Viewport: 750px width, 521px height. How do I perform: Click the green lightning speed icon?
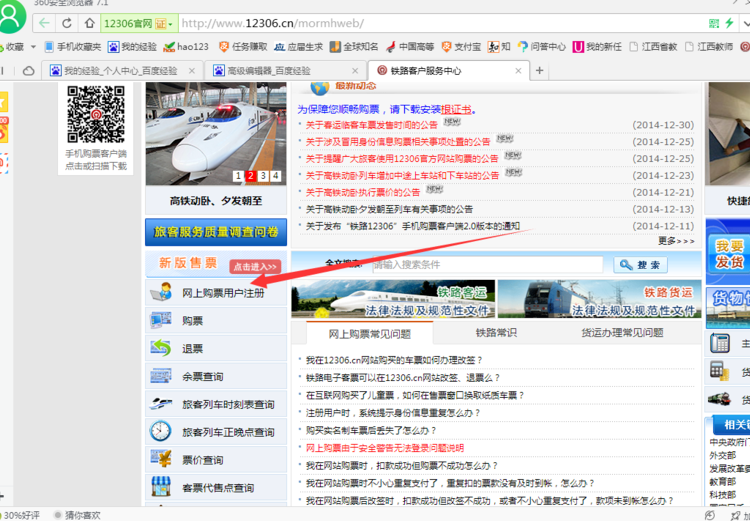[730, 23]
